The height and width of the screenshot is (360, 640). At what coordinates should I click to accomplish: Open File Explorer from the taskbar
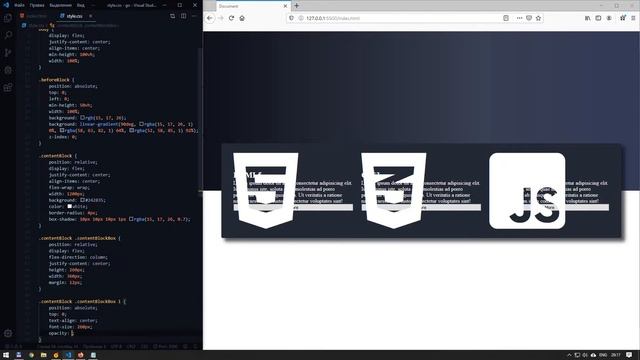point(43,355)
